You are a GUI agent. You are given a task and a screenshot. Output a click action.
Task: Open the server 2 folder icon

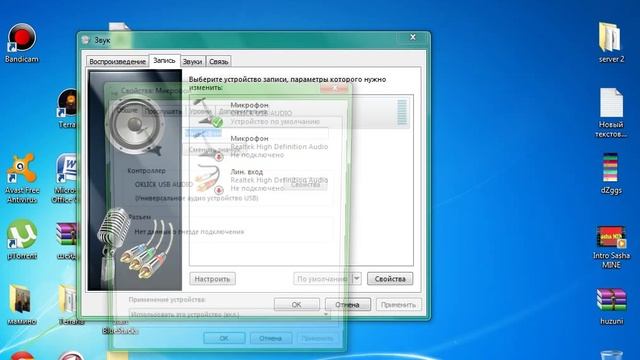[611, 42]
